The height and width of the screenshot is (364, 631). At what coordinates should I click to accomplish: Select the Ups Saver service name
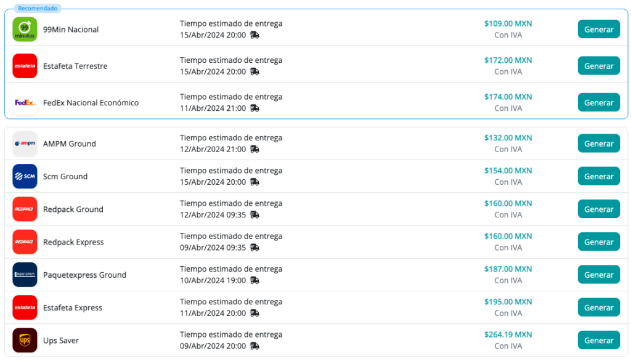point(61,340)
